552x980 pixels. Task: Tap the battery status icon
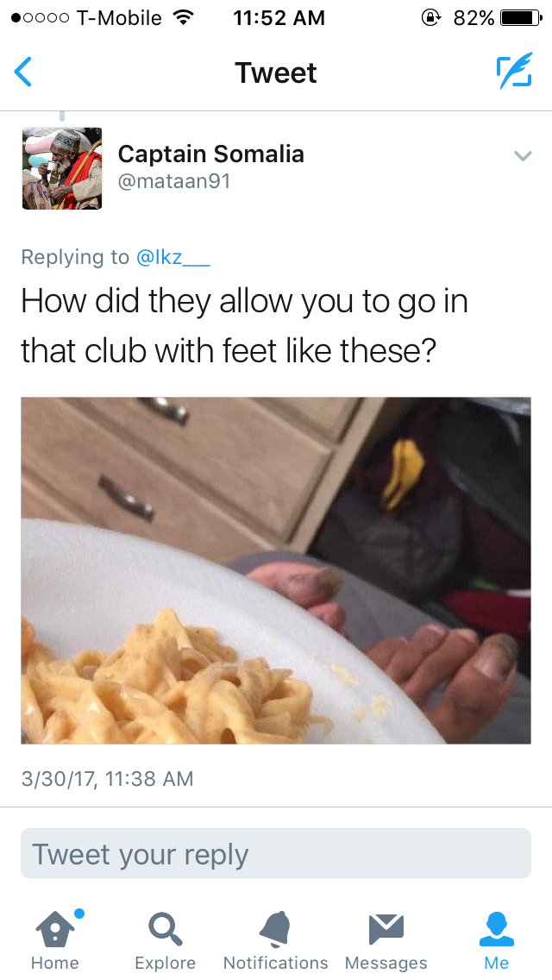[521, 17]
